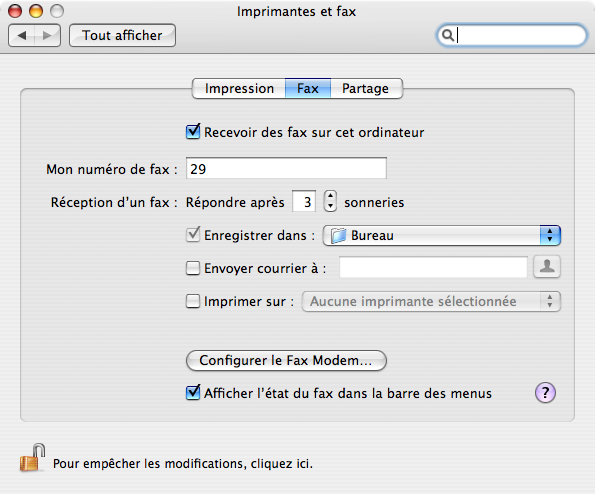
Task: Click the red close window button
Action: tap(15, 11)
